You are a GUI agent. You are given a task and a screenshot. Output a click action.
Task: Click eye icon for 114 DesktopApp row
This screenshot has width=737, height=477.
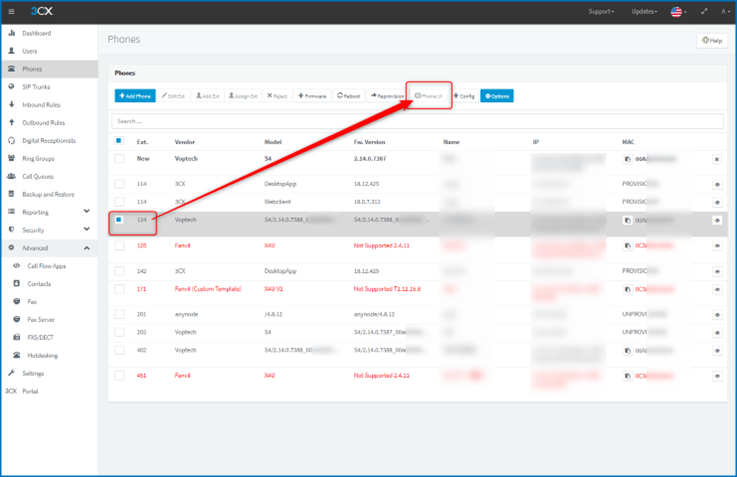tap(717, 185)
